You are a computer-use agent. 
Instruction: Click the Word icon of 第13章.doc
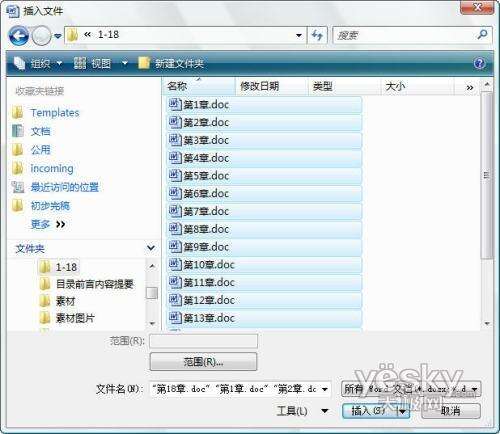pyautogui.click(x=175, y=317)
